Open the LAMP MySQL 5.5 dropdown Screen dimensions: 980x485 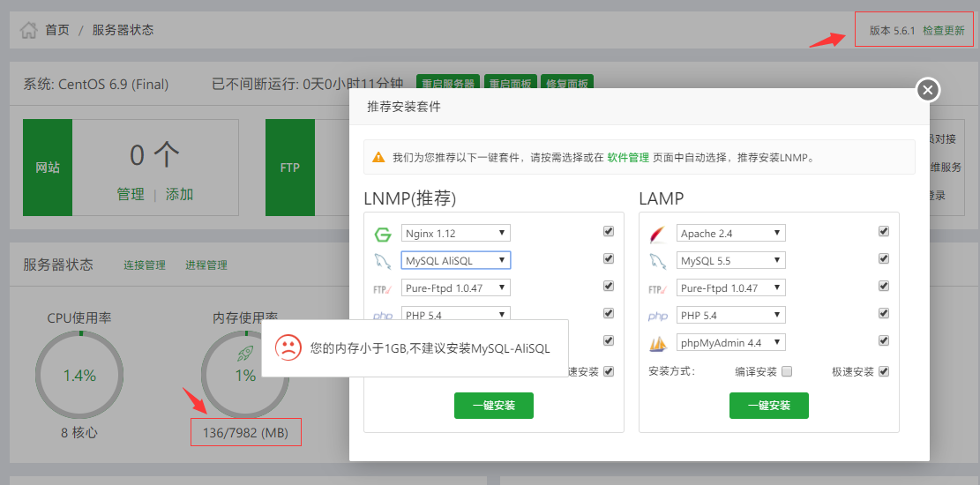pos(730,261)
